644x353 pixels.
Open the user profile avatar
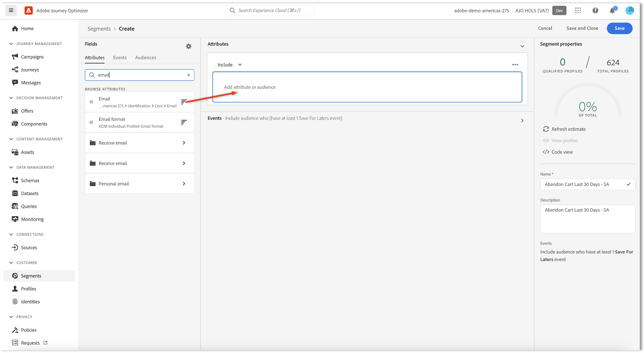pos(630,11)
